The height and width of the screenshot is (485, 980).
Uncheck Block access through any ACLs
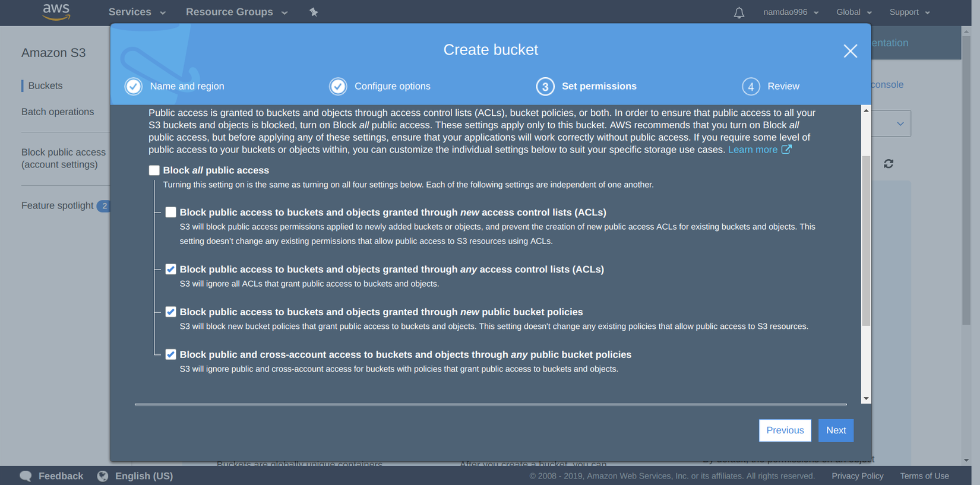pyautogui.click(x=171, y=269)
